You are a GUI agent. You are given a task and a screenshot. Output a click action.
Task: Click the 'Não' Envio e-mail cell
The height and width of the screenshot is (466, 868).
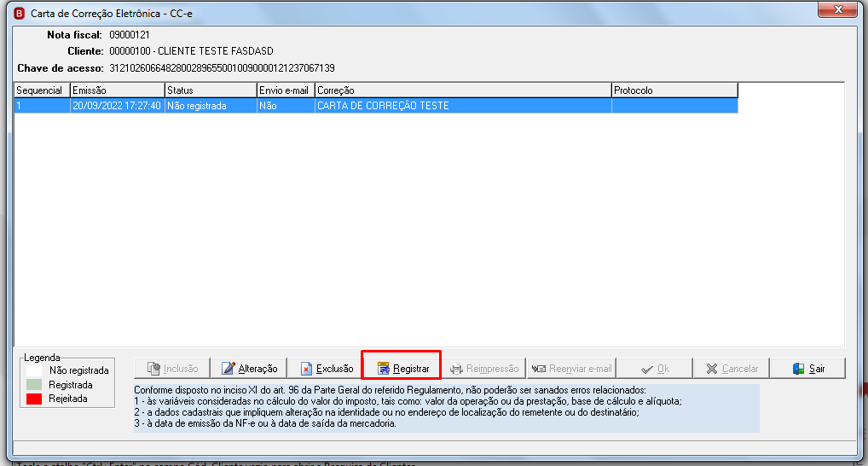click(x=286, y=106)
